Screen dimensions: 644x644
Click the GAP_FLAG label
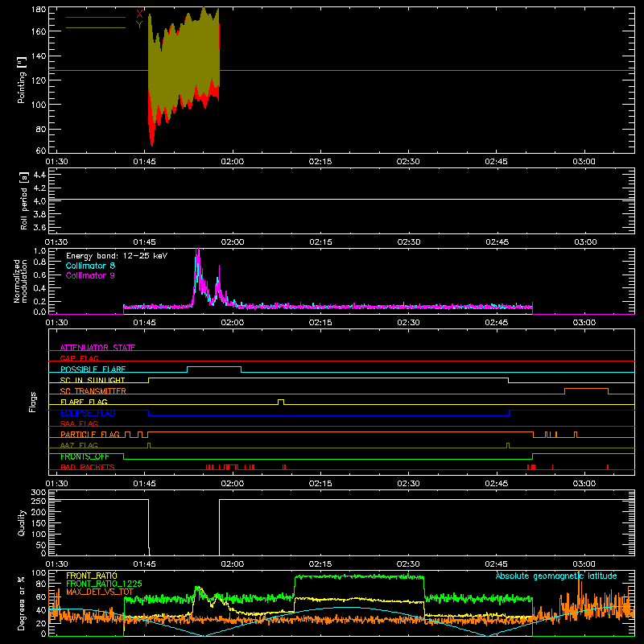coord(79,358)
